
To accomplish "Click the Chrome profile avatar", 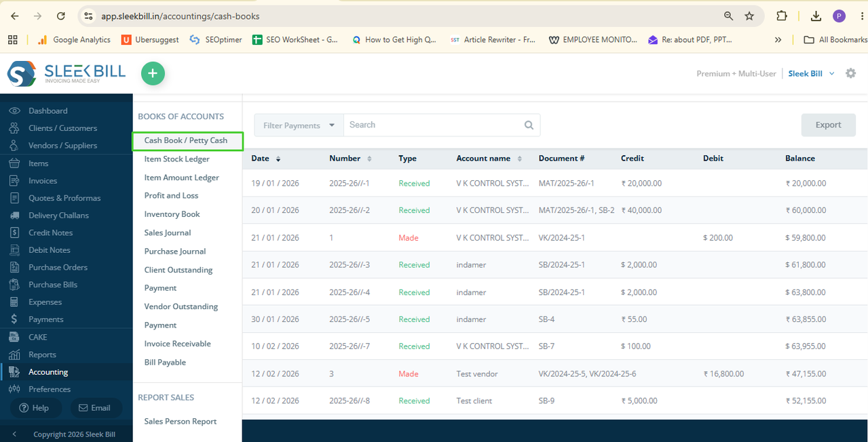I will 839,16.
